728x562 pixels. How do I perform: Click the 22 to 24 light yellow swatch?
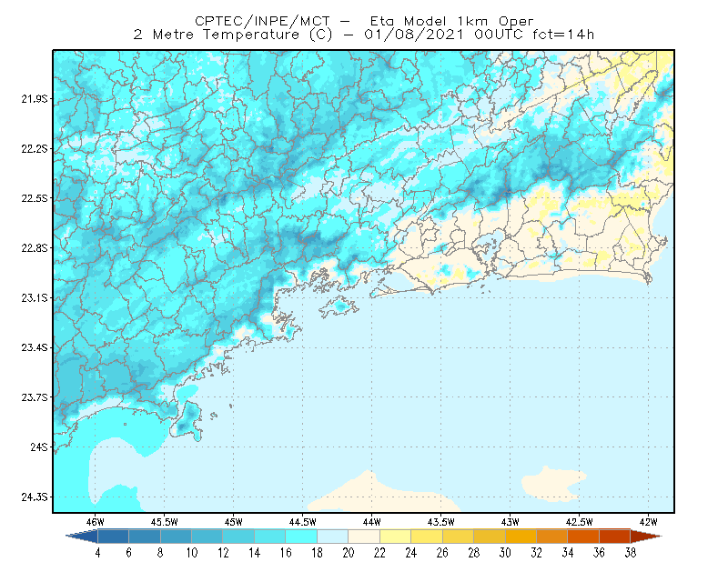pyautogui.click(x=396, y=537)
